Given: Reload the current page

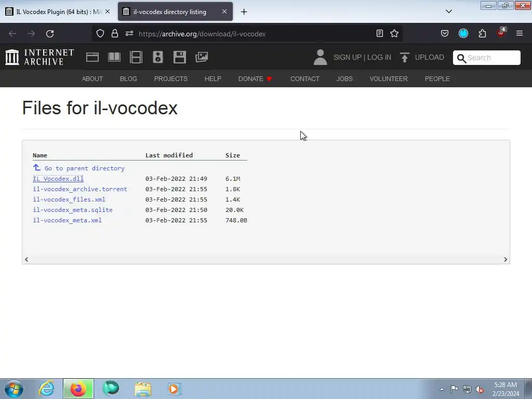Looking at the screenshot, I should [50, 34].
